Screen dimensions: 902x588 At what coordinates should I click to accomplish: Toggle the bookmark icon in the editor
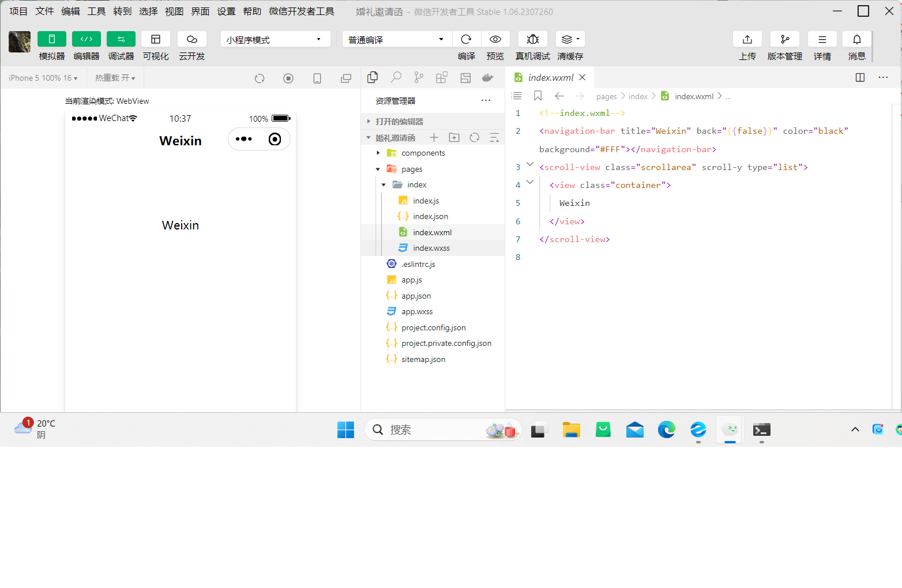[x=538, y=96]
